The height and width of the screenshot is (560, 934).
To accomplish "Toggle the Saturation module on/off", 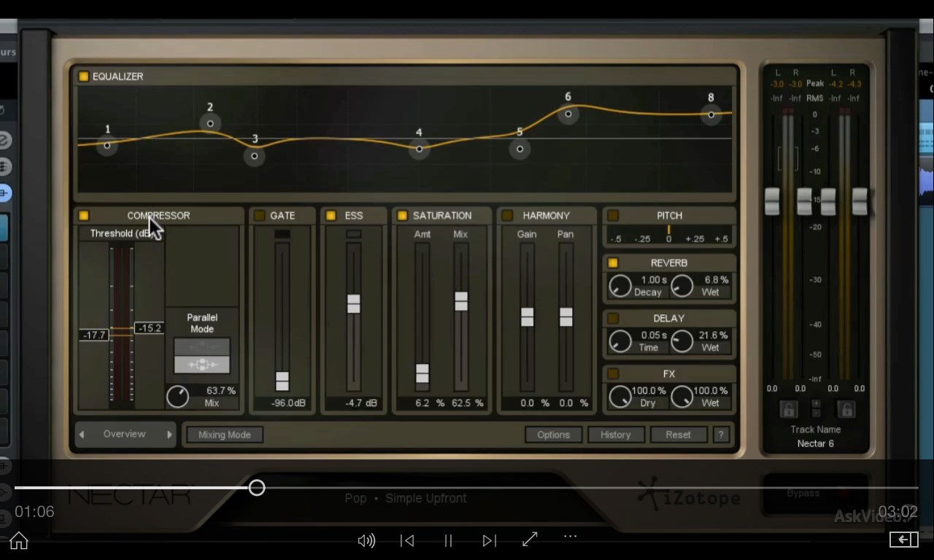I will (x=402, y=215).
